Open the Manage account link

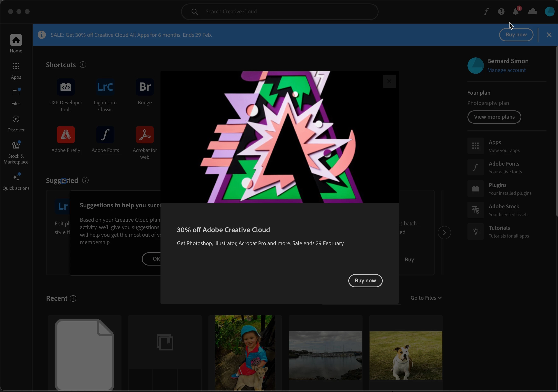point(506,70)
